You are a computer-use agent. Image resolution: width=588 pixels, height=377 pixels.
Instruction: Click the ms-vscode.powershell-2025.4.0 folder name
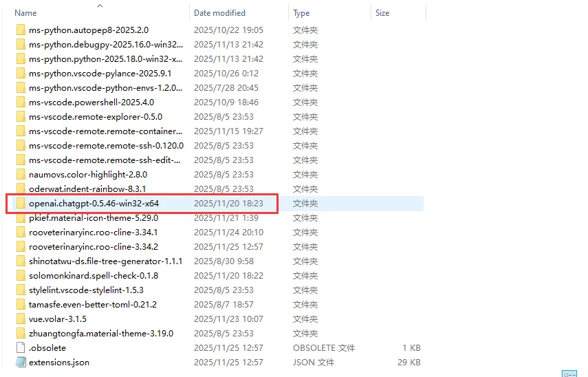91,102
